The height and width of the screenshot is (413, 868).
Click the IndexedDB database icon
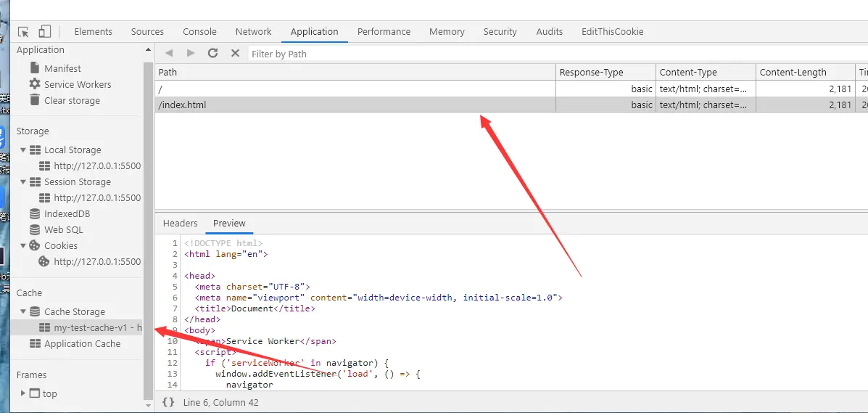coord(35,213)
